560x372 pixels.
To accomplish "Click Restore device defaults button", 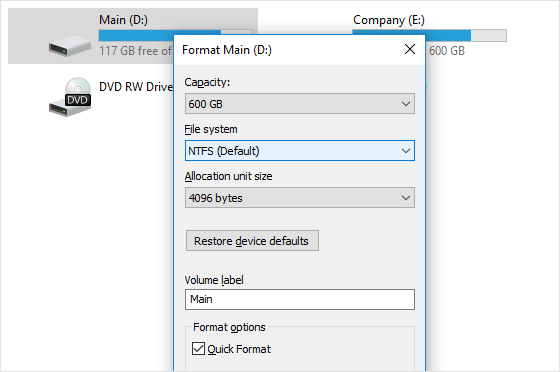I will (252, 241).
